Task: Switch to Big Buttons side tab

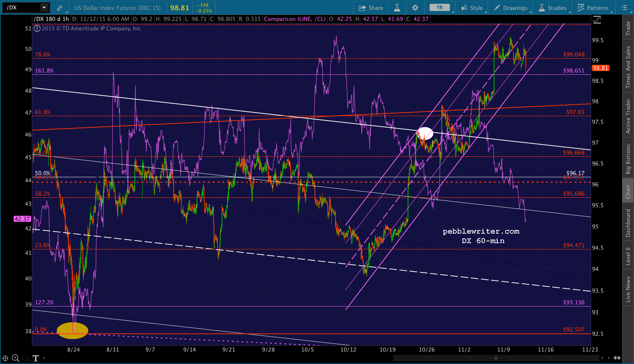Action: (628, 159)
